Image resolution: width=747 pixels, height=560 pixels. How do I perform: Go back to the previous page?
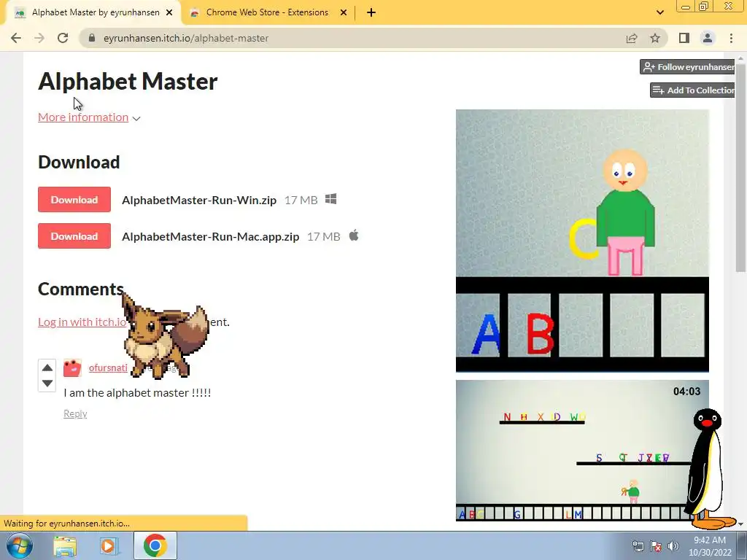pos(16,38)
